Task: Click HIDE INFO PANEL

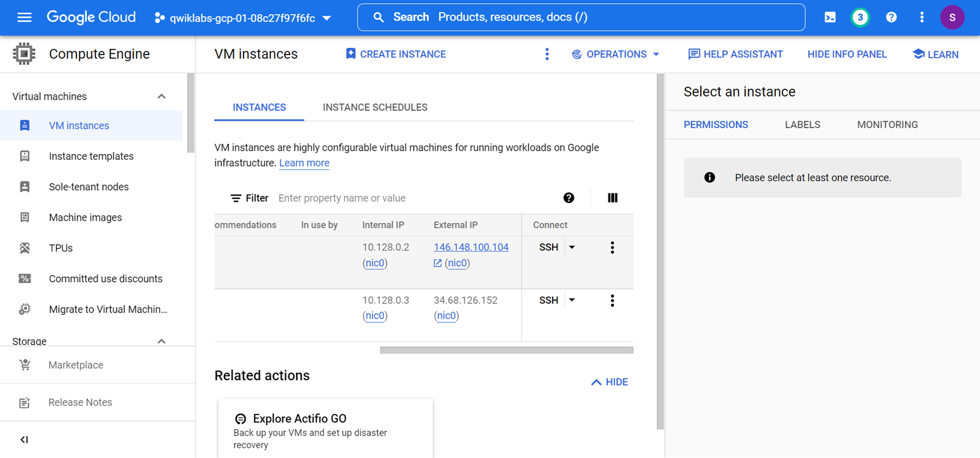Action: pyautogui.click(x=847, y=54)
